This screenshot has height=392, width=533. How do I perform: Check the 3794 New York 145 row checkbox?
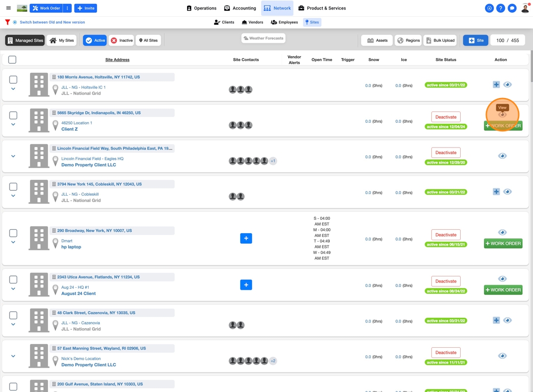(13, 187)
